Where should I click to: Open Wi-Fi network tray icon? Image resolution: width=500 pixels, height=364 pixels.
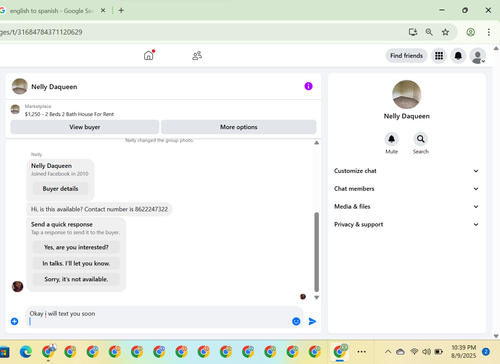point(414,352)
